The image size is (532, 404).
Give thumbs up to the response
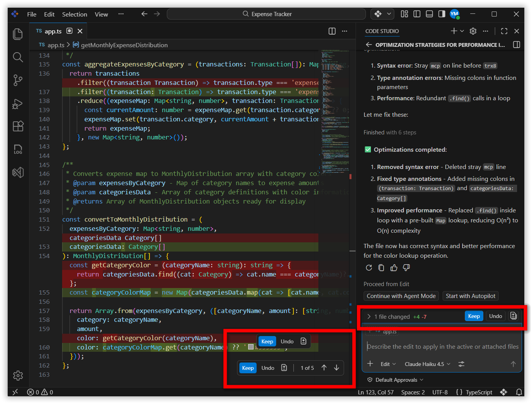[394, 268]
